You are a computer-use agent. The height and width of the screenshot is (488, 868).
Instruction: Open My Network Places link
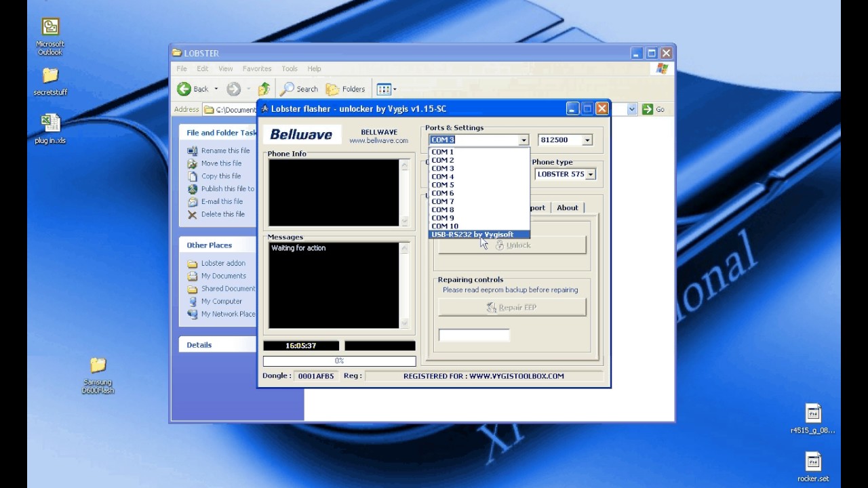[x=221, y=314]
